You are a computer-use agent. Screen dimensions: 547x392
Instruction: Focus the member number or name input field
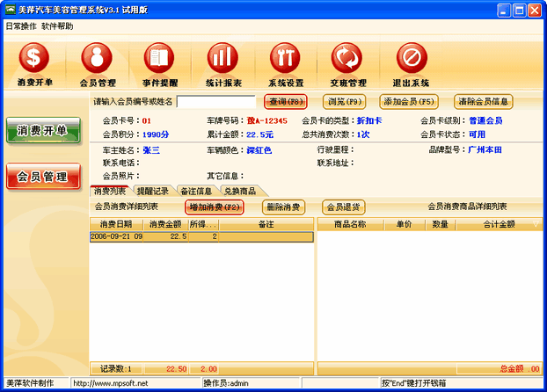(215, 102)
